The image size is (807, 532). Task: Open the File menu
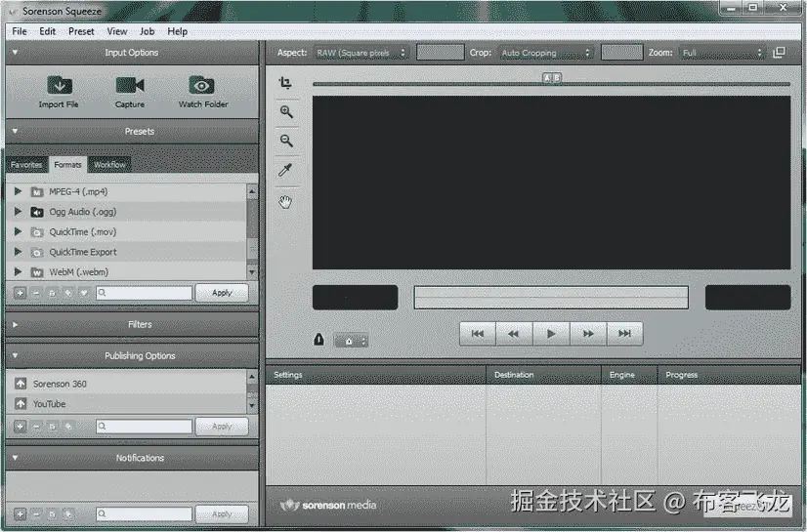[x=20, y=31]
